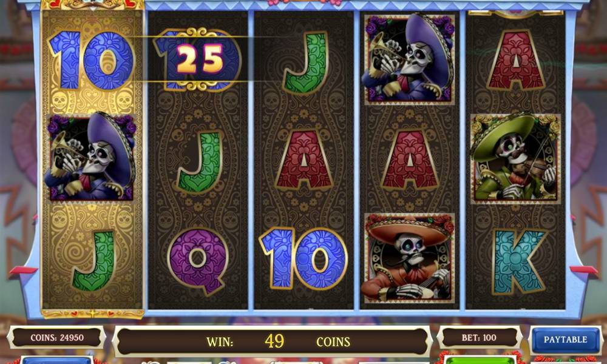
Task: Click the Coins: 24950 balance panel
Action: [x=57, y=338]
